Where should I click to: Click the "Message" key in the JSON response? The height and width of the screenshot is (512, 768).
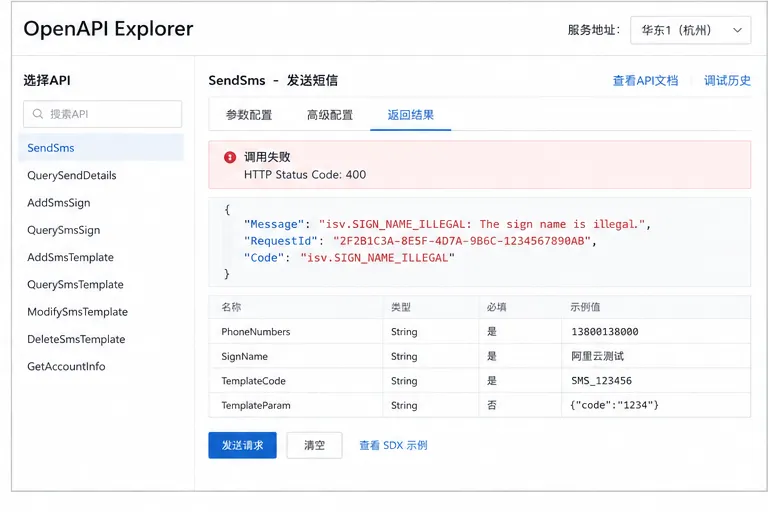click(x=274, y=224)
